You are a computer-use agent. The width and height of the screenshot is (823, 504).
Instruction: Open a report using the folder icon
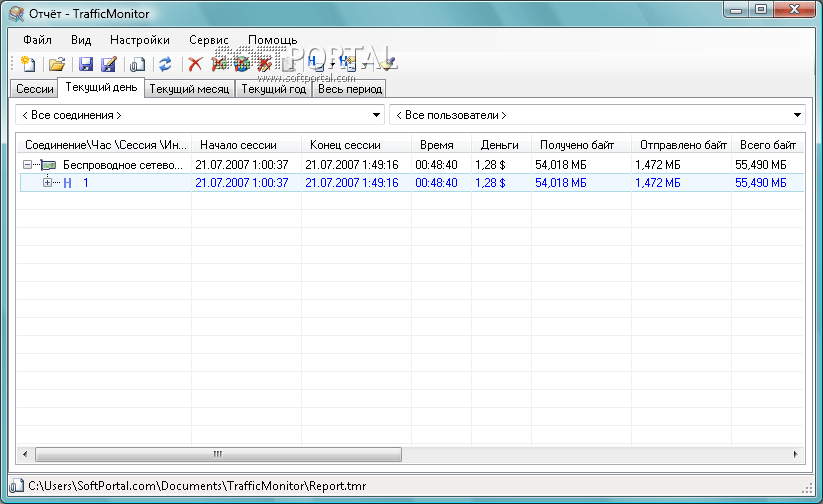pyautogui.click(x=57, y=64)
